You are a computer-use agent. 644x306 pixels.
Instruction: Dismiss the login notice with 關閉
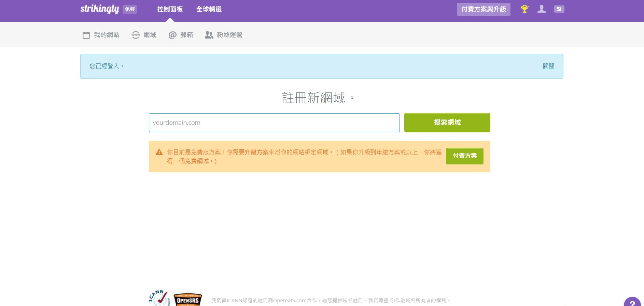[548, 66]
